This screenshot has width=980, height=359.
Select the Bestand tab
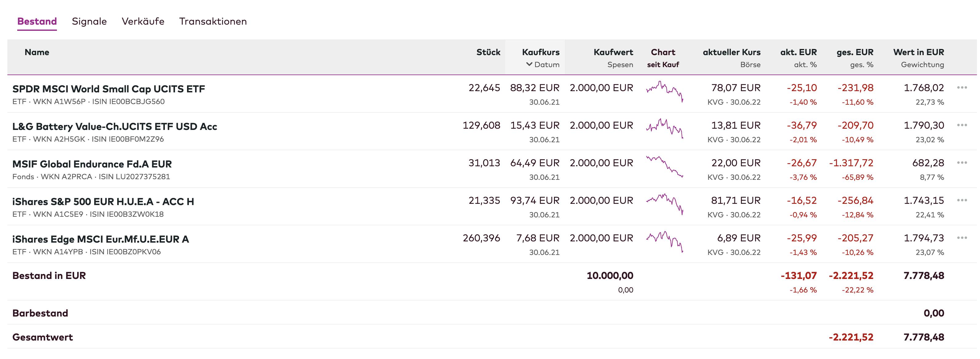(37, 21)
